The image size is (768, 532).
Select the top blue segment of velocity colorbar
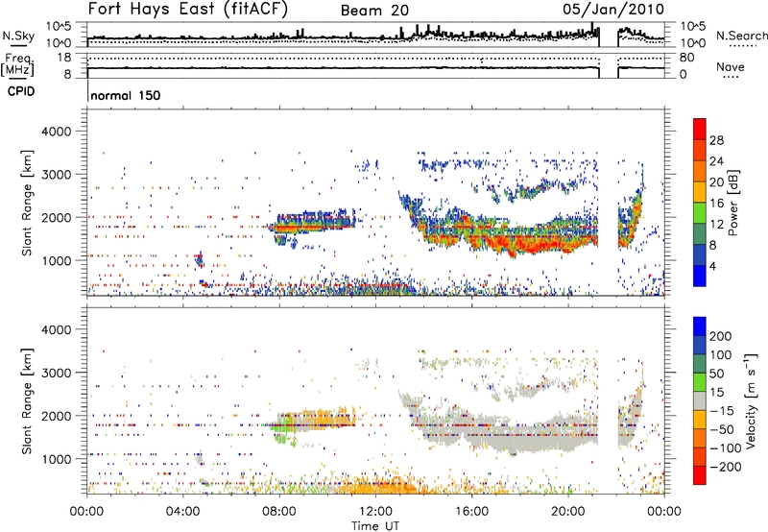(700, 326)
